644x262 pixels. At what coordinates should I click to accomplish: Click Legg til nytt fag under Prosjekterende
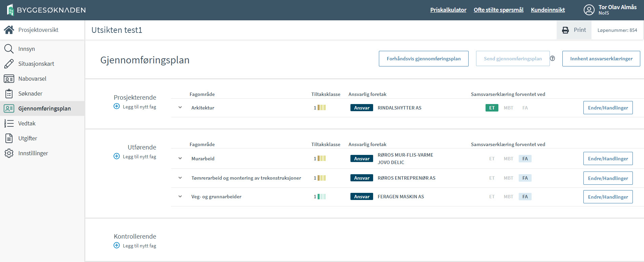(x=139, y=107)
